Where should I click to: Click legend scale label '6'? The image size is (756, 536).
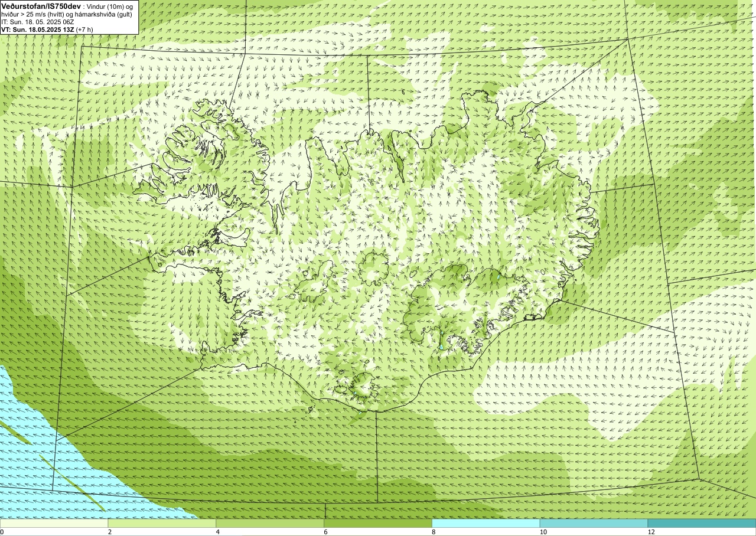coord(326,532)
